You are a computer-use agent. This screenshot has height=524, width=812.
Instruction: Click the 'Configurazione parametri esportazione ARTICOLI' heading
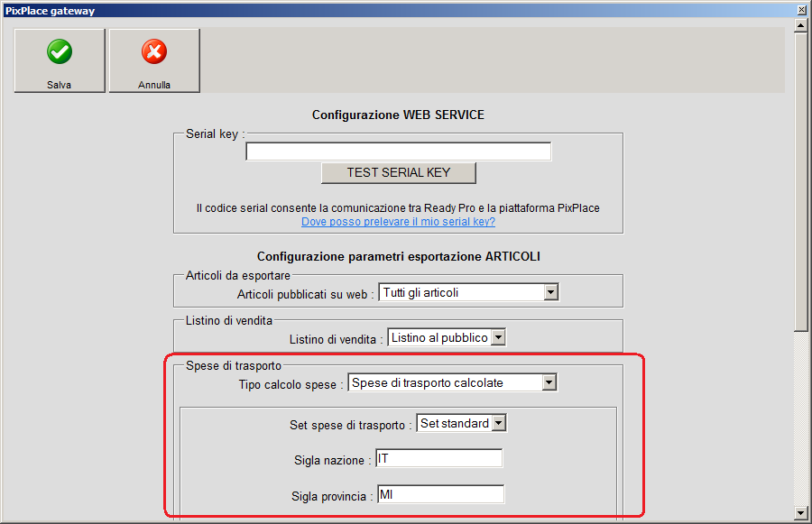pos(398,257)
